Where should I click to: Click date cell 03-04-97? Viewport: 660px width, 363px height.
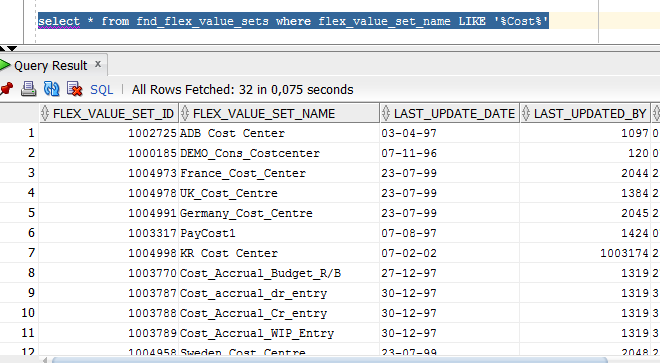coord(450,133)
